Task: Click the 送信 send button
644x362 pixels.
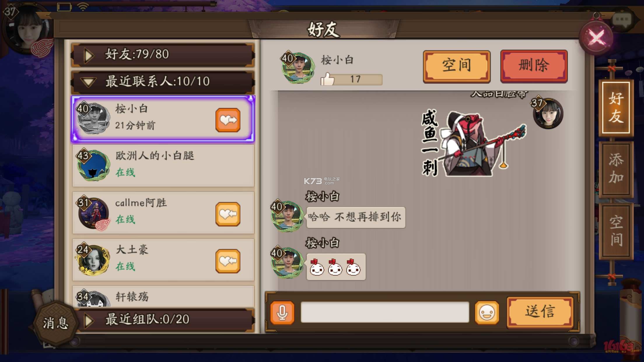Action: pyautogui.click(x=540, y=312)
